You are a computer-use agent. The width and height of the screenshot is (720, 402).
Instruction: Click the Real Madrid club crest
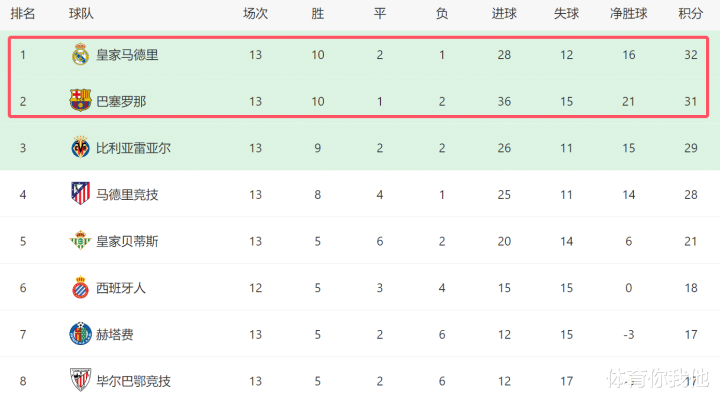pyautogui.click(x=80, y=55)
